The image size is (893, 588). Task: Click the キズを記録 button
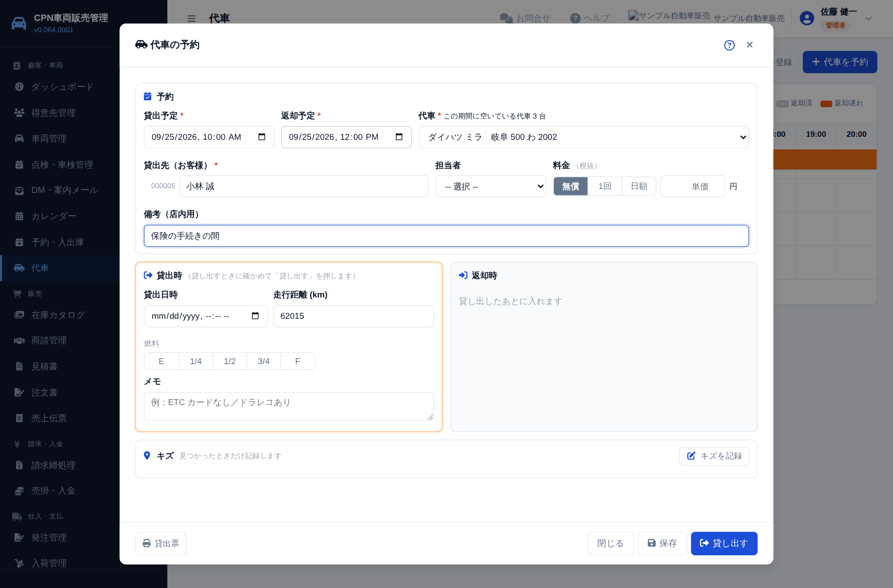[714, 456]
